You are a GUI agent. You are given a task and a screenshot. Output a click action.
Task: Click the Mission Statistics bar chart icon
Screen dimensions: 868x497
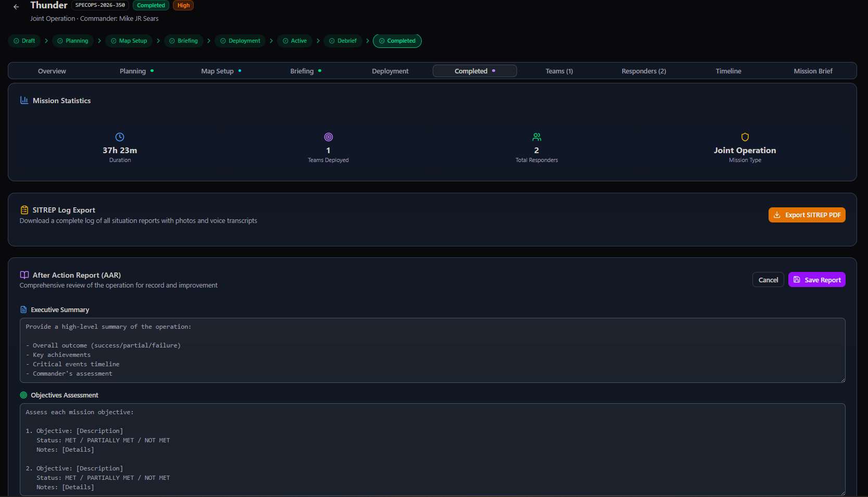[x=24, y=100]
